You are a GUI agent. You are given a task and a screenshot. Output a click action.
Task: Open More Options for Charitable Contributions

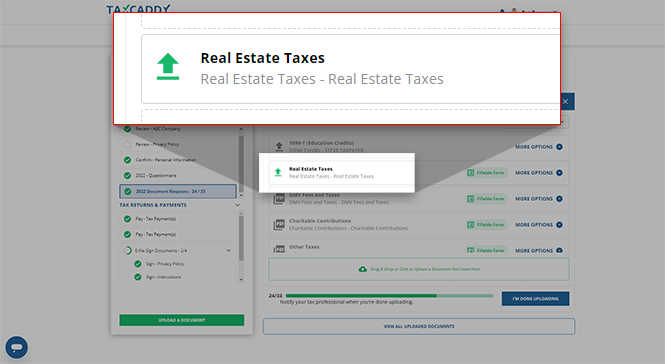[539, 224]
